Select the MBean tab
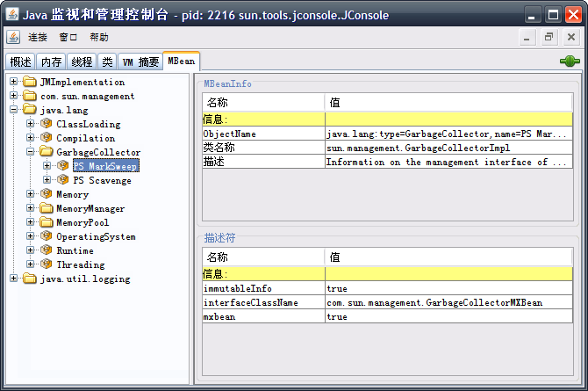 tap(182, 61)
